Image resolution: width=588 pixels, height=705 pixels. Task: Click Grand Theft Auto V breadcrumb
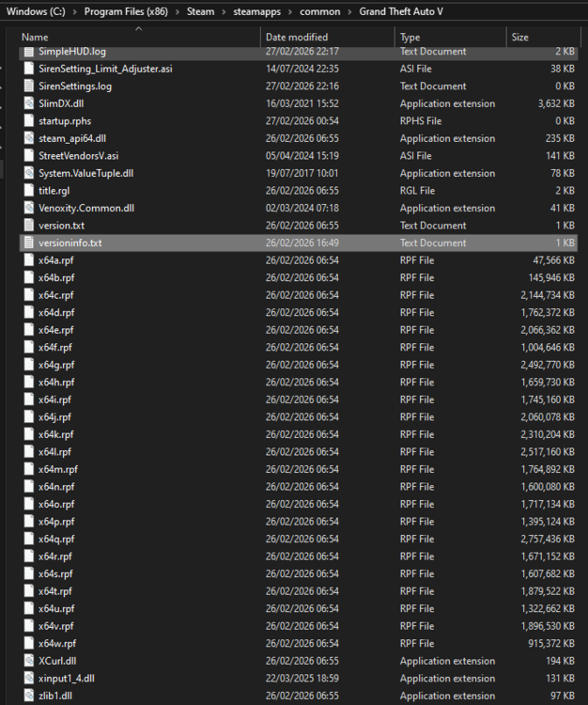pos(401,11)
